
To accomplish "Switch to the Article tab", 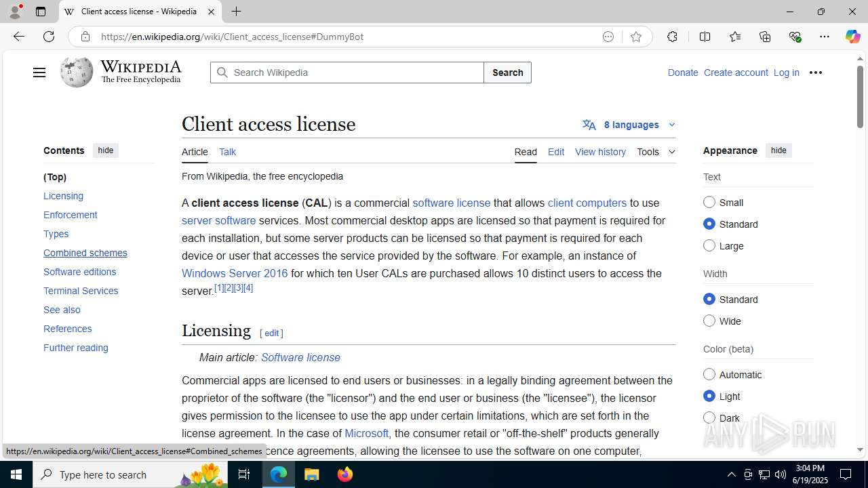I will coord(195,152).
